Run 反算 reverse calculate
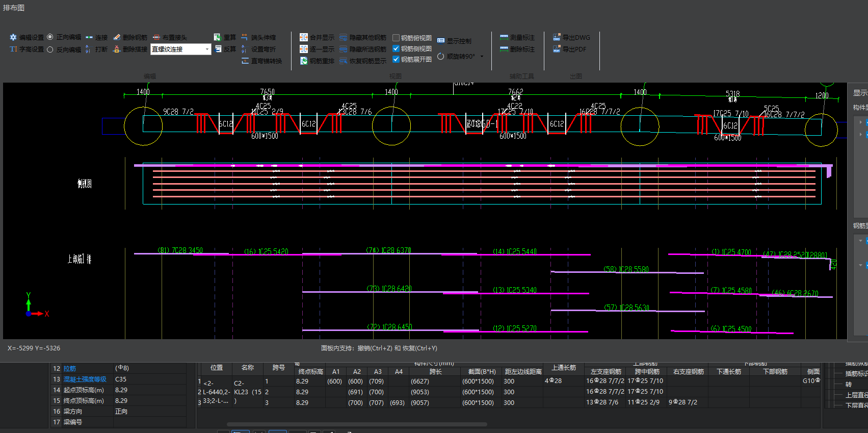 (x=225, y=49)
